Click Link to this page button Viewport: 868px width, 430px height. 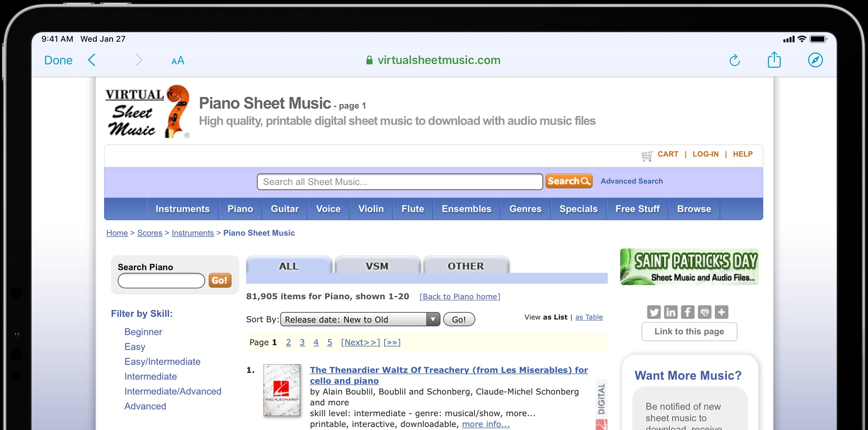(689, 331)
